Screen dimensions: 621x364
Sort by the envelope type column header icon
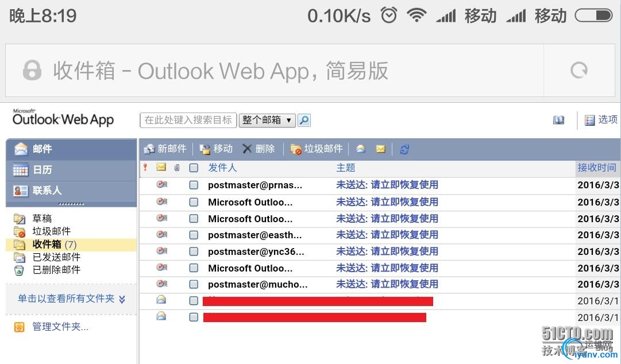161,168
